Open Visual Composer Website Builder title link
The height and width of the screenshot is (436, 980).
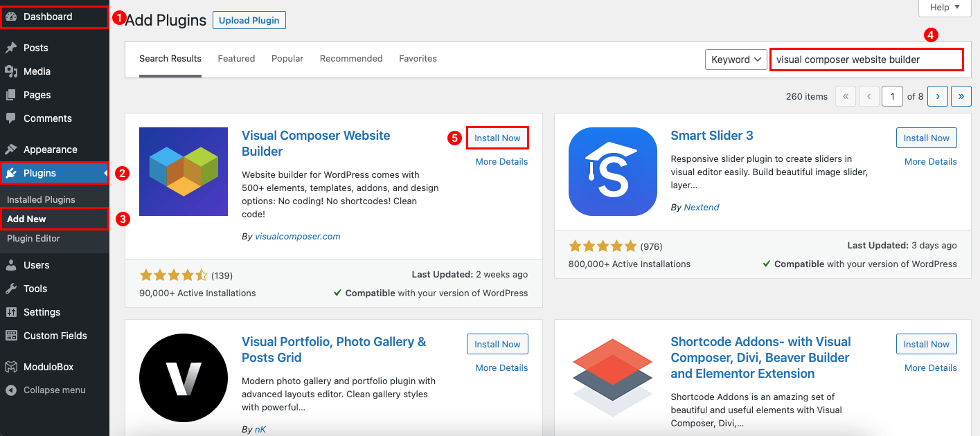coord(316,143)
